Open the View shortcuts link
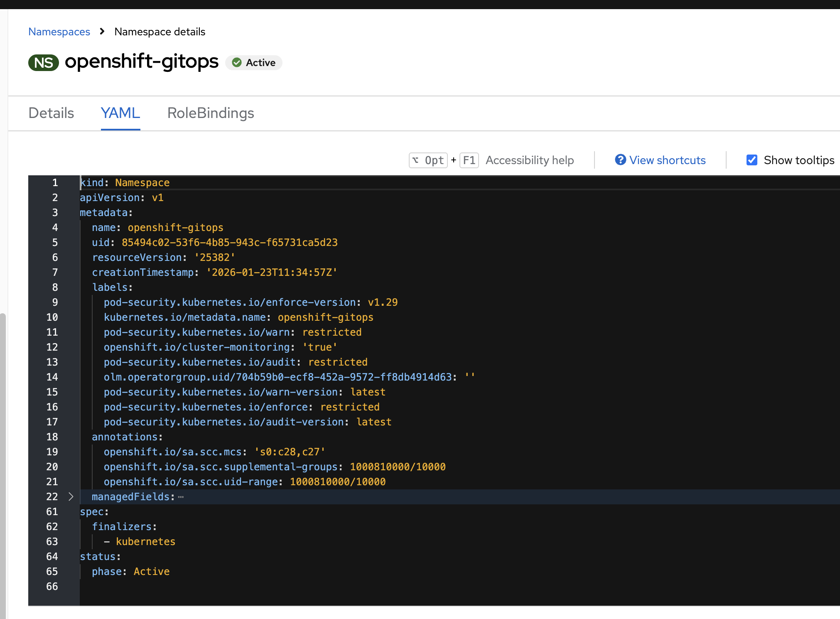 pyautogui.click(x=667, y=160)
